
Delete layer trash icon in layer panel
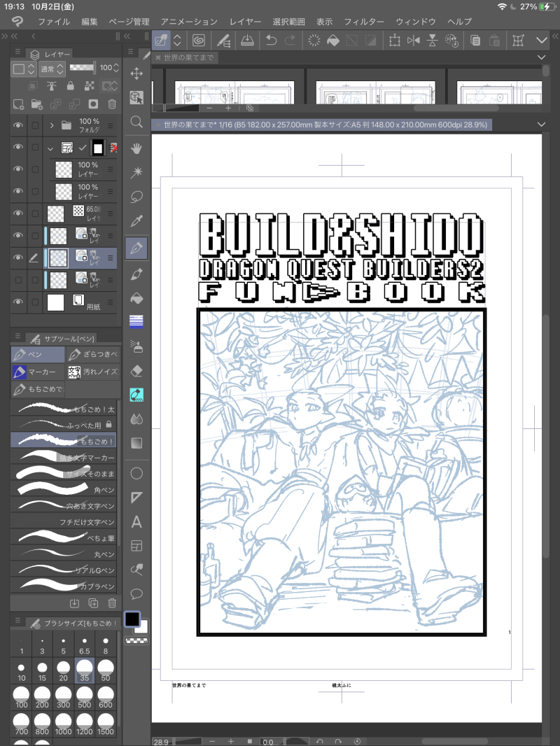(112, 104)
